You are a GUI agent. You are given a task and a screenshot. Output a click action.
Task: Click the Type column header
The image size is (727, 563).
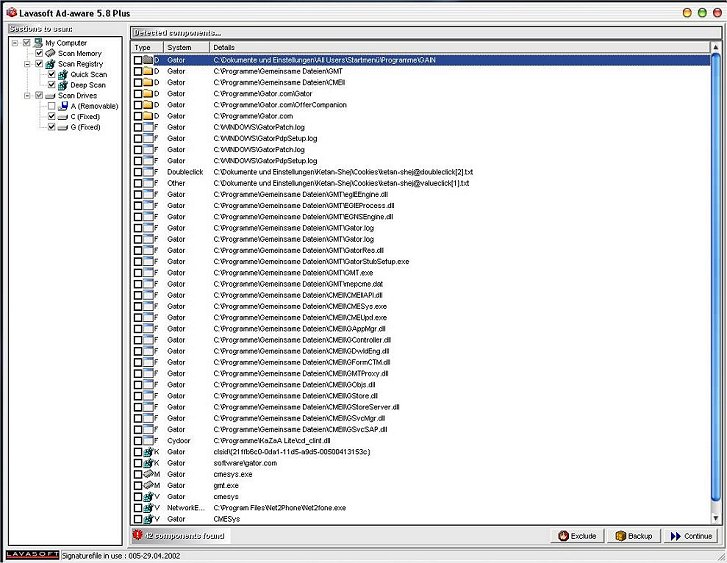147,47
